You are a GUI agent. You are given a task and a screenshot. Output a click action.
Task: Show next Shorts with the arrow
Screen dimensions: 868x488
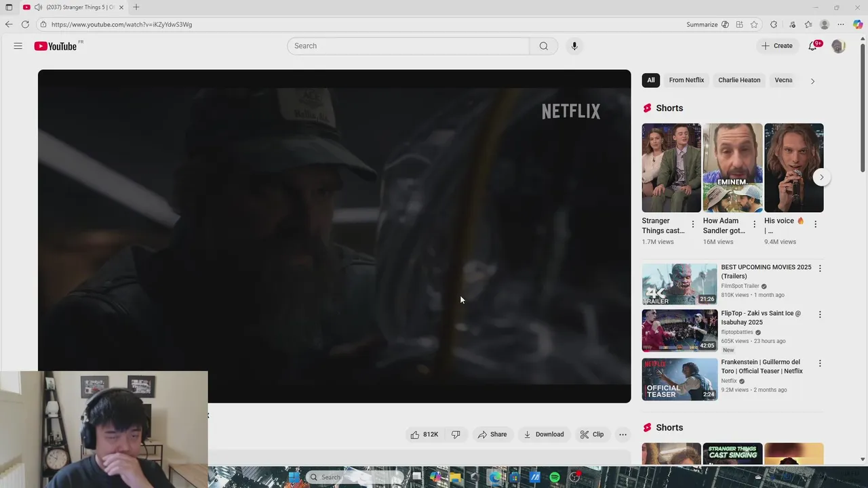(x=821, y=177)
